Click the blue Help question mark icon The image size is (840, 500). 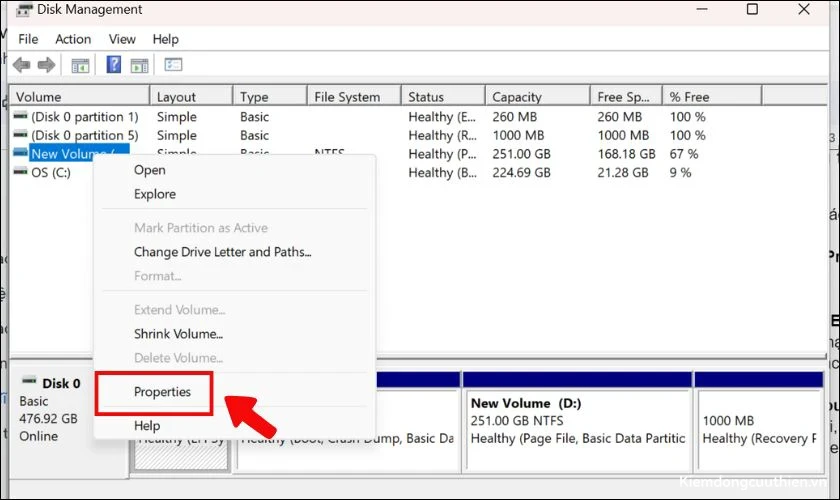point(114,65)
